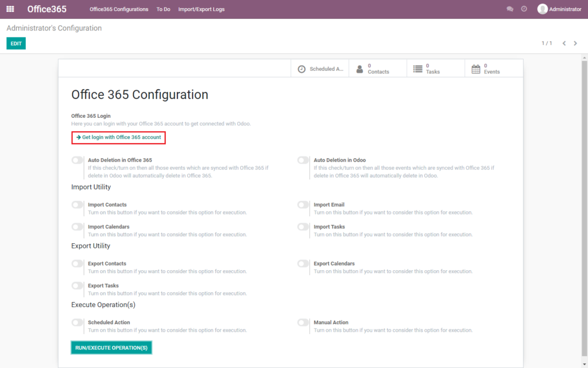Click the Import Utility section heading
588x368 pixels.
[x=91, y=187]
